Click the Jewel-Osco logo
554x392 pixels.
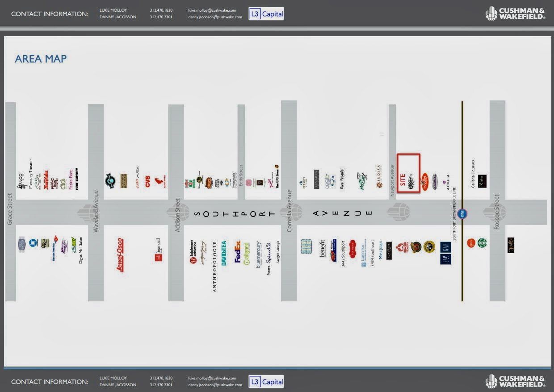pos(120,255)
